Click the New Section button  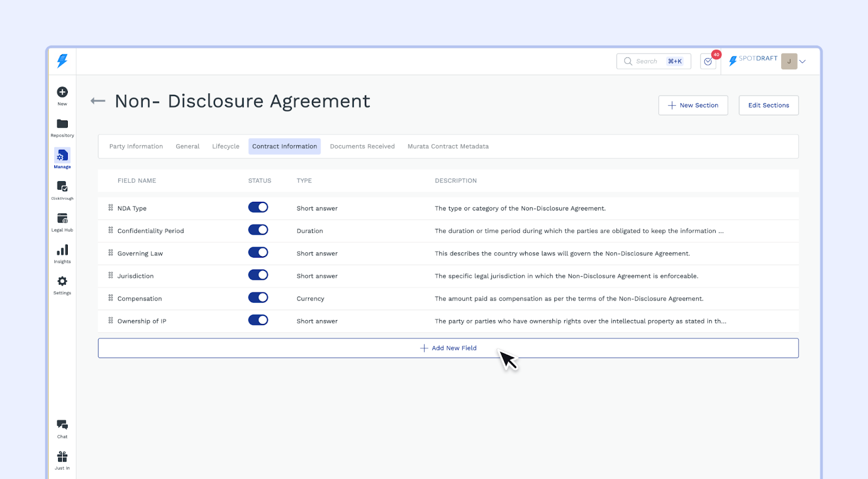(x=693, y=105)
